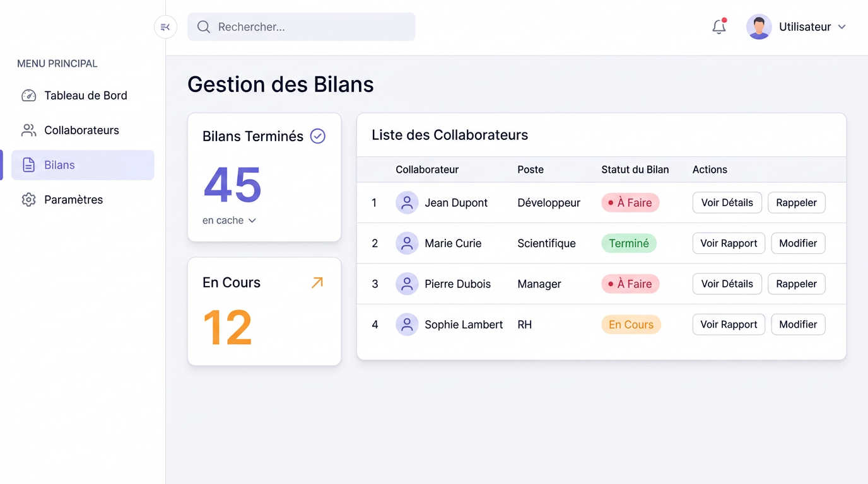
Task: Click the 'Collaborateur' column header
Action: coord(427,170)
